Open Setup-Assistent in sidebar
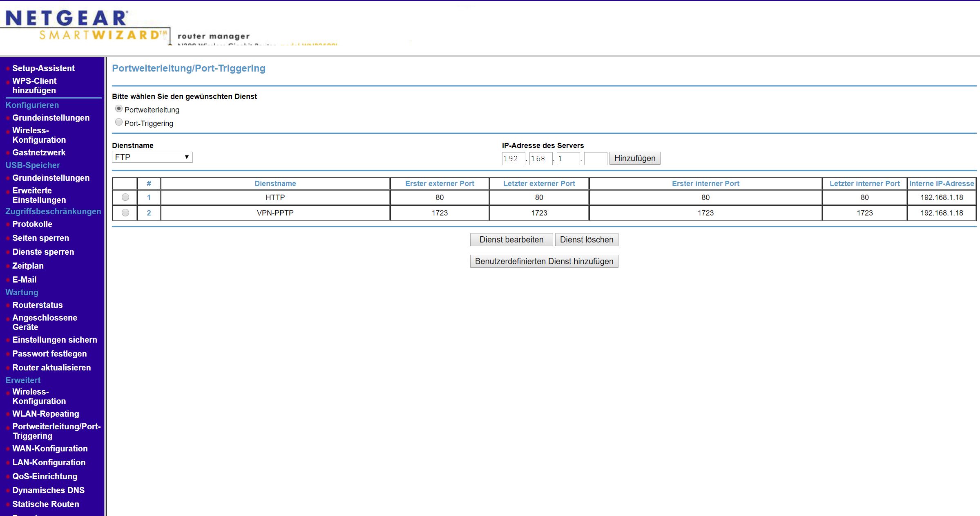Image resolution: width=980 pixels, height=516 pixels. (x=43, y=68)
